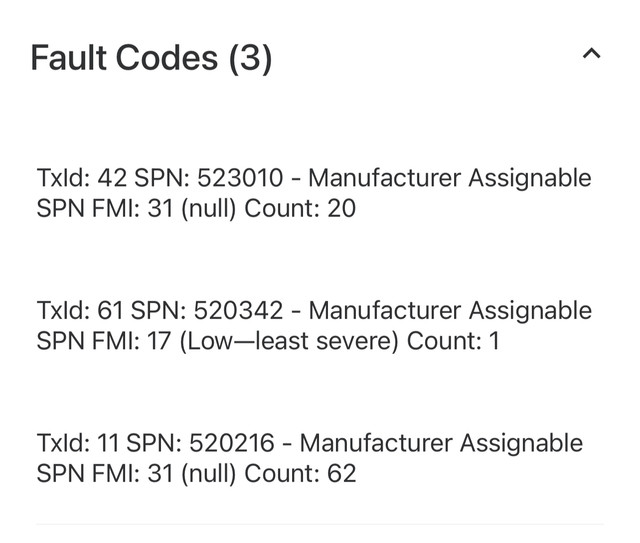Viewport: 640px width, 543px height.
Task: Click Manufacturer Assignable on the SPN 520342 line
Action: [449, 311]
